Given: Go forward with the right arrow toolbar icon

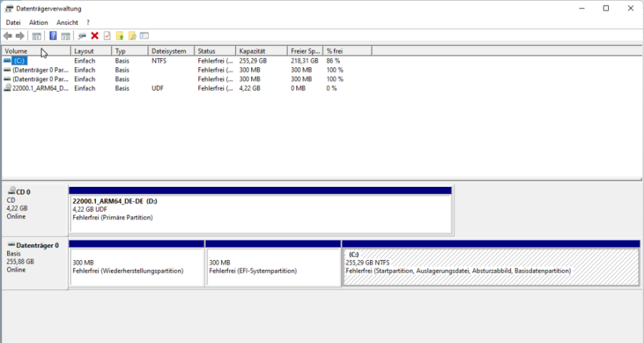Looking at the screenshot, I should [19, 36].
